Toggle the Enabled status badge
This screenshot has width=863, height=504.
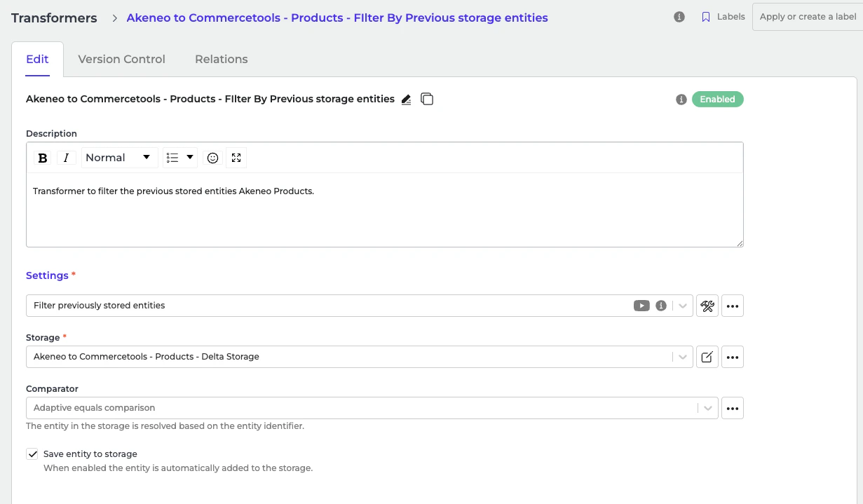pyautogui.click(x=717, y=100)
